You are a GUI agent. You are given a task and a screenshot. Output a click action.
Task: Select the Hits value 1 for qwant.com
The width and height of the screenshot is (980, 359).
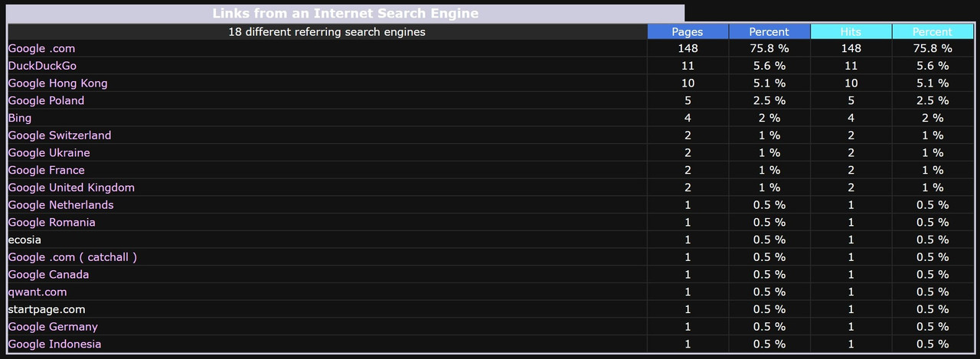[851, 292]
